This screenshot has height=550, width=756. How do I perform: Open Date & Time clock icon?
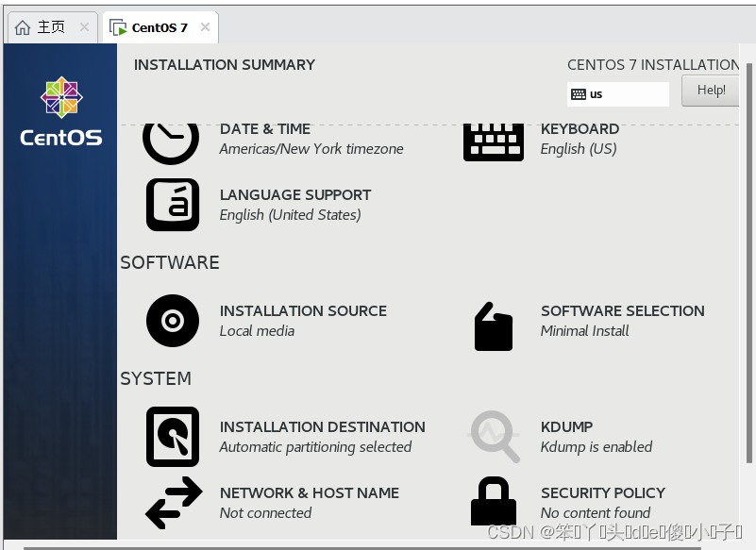coord(171,143)
